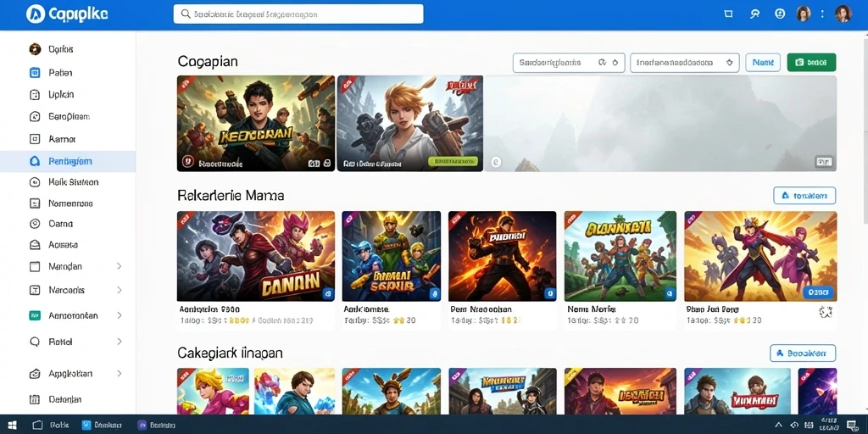
Task: Expand the Nancaris sidebar chevron
Action: 119,290
